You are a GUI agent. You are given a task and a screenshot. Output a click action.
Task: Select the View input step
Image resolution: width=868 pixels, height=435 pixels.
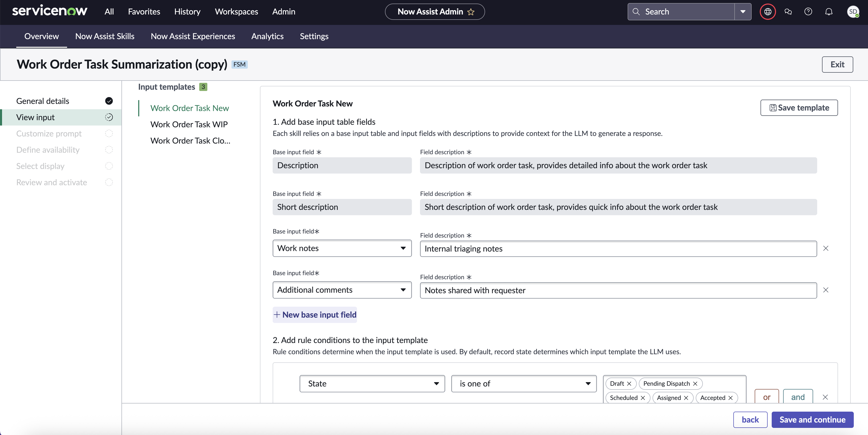tap(61, 117)
